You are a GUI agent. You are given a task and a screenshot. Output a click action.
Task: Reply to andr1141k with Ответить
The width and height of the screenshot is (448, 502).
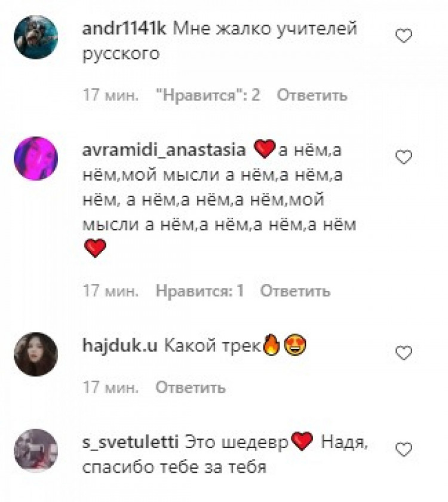[312, 96]
